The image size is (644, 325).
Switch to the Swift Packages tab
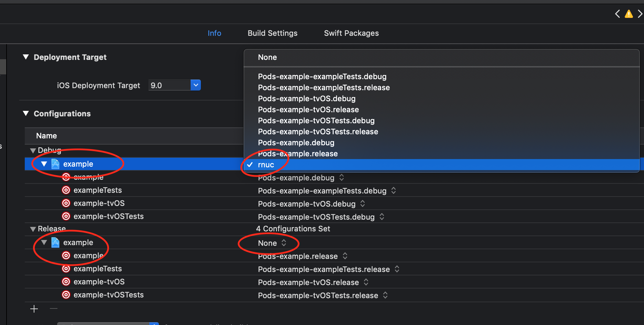[x=351, y=33]
